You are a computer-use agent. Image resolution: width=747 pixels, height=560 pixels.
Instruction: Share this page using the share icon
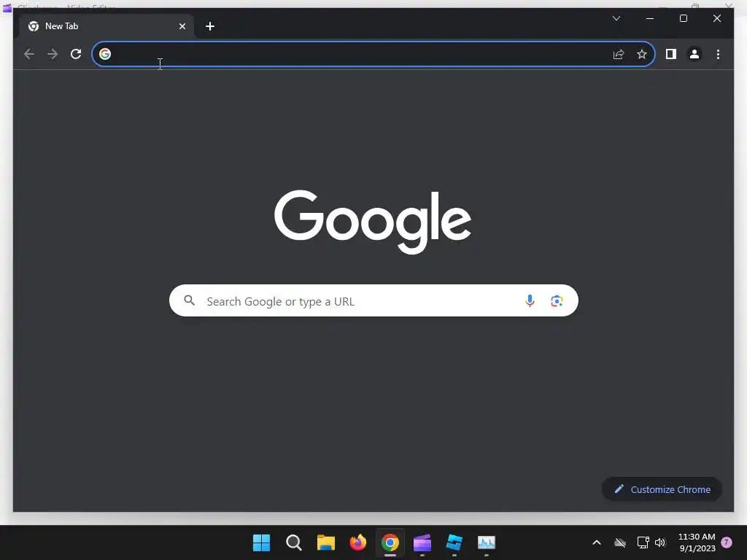coord(619,54)
